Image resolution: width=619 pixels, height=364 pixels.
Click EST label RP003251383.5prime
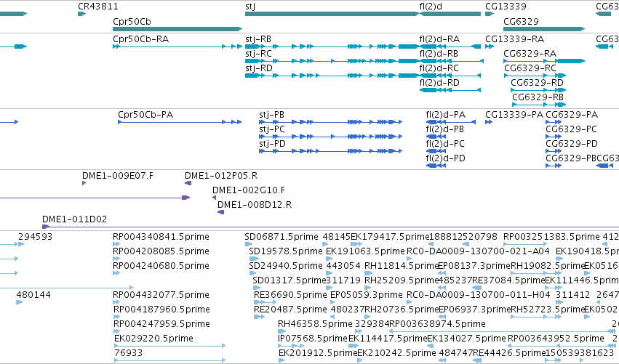(551, 237)
